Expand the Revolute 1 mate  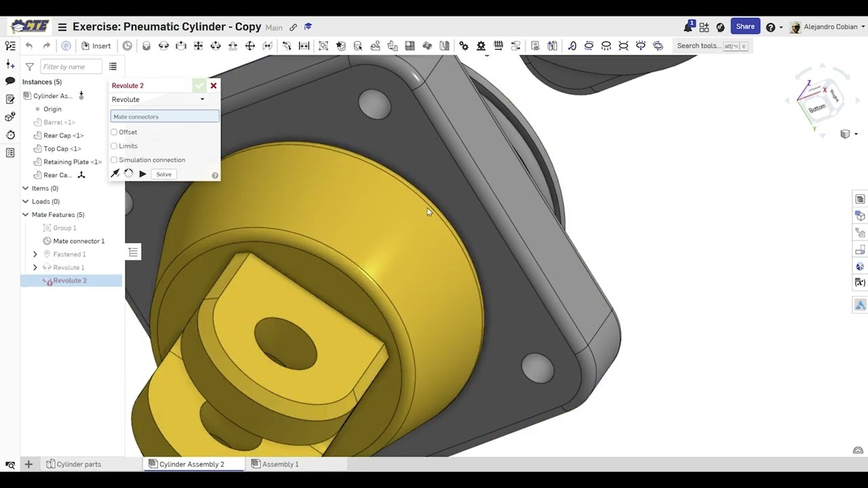tap(35, 268)
